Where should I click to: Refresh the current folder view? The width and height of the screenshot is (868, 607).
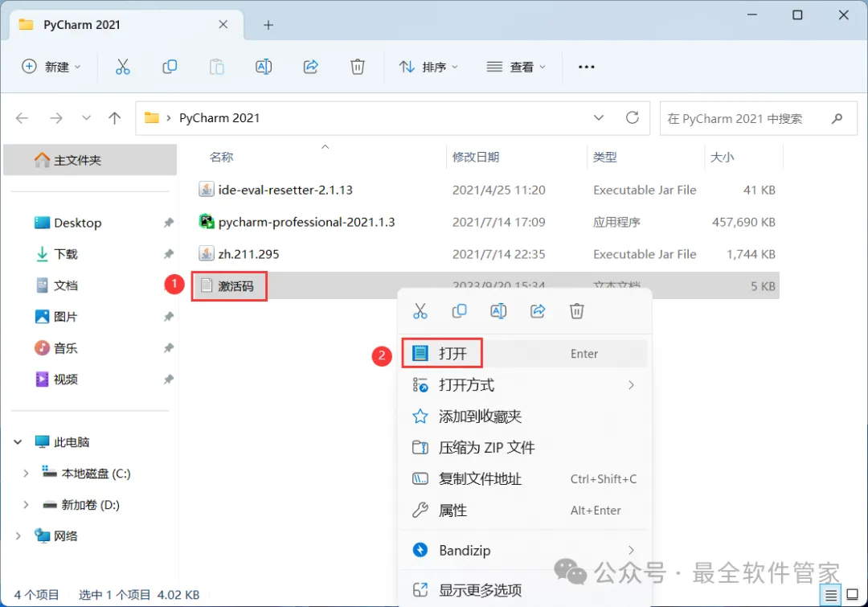[633, 117]
